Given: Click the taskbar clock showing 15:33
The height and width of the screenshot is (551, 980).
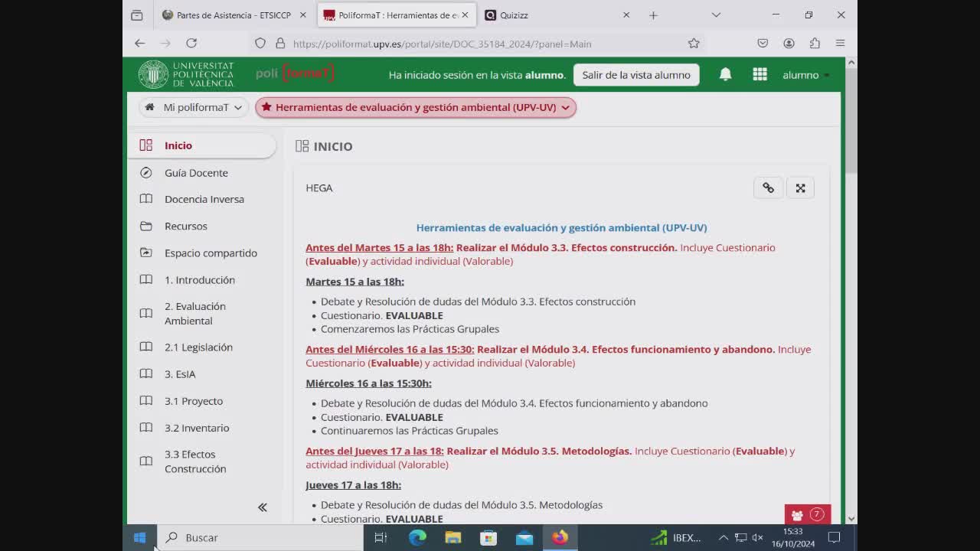Looking at the screenshot, I should tap(793, 537).
